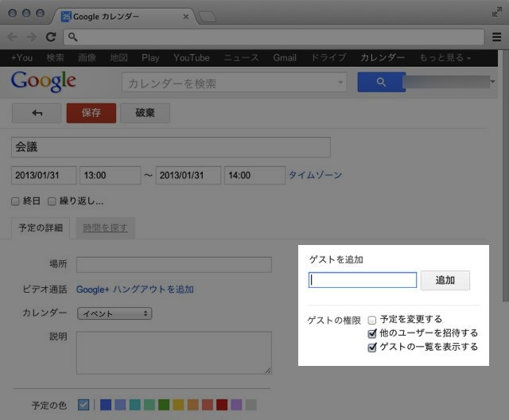
Task: Pick the green event color
Action: [x=164, y=405]
